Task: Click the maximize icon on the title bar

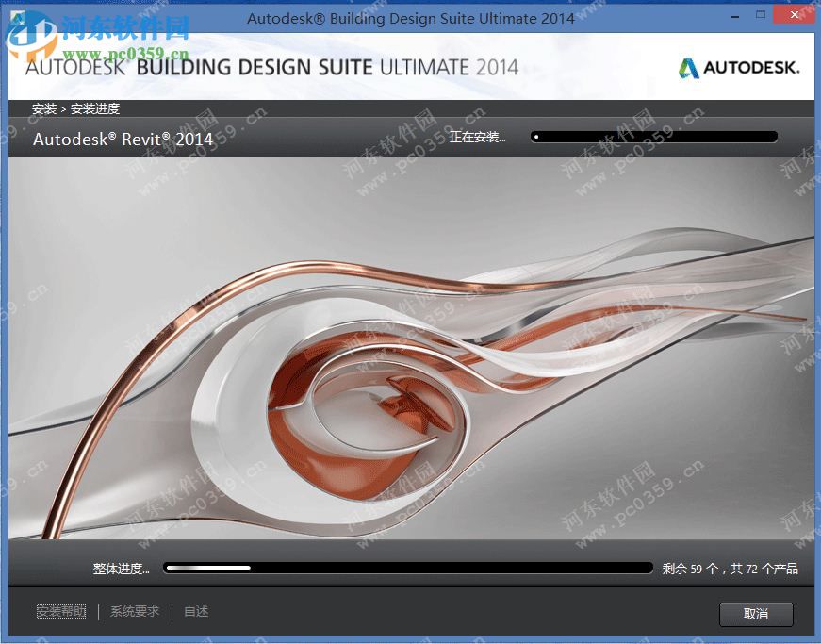Action: click(759, 14)
